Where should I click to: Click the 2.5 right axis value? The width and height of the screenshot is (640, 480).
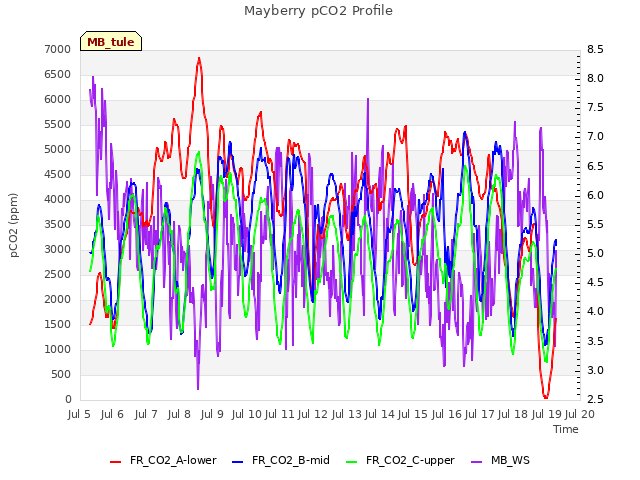point(595,399)
